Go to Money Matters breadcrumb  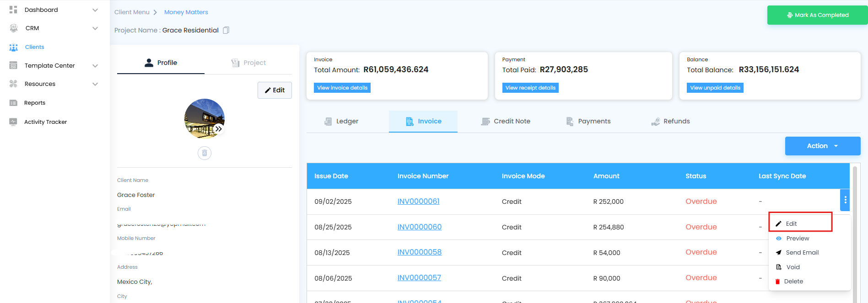[186, 12]
